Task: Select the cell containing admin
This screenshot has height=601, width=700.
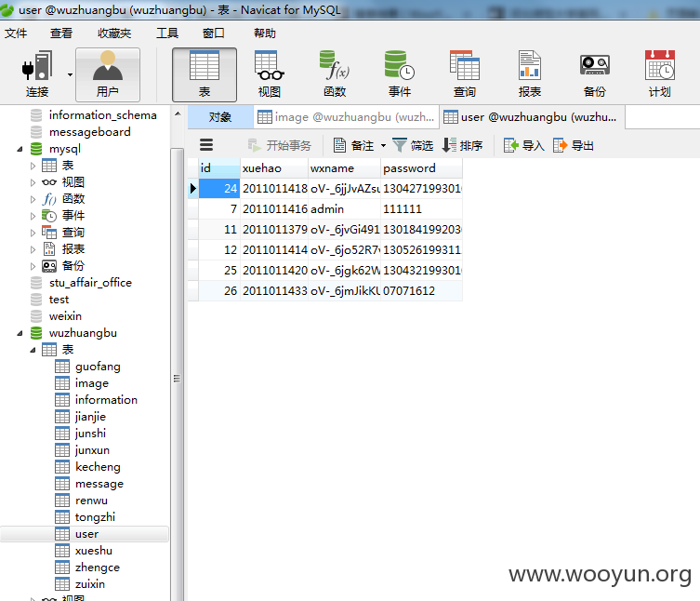Action: pyautogui.click(x=344, y=209)
